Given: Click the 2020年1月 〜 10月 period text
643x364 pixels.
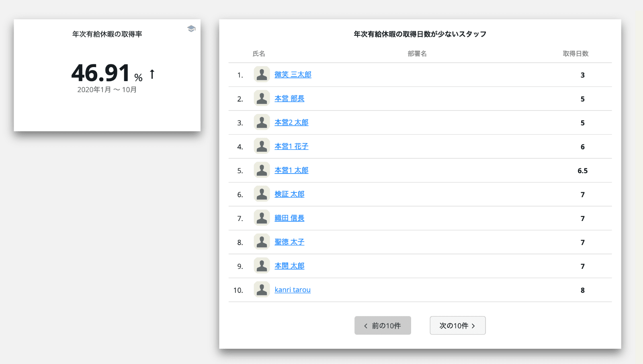Looking at the screenshot, I should pyautogui.click(x=107, y=90).
